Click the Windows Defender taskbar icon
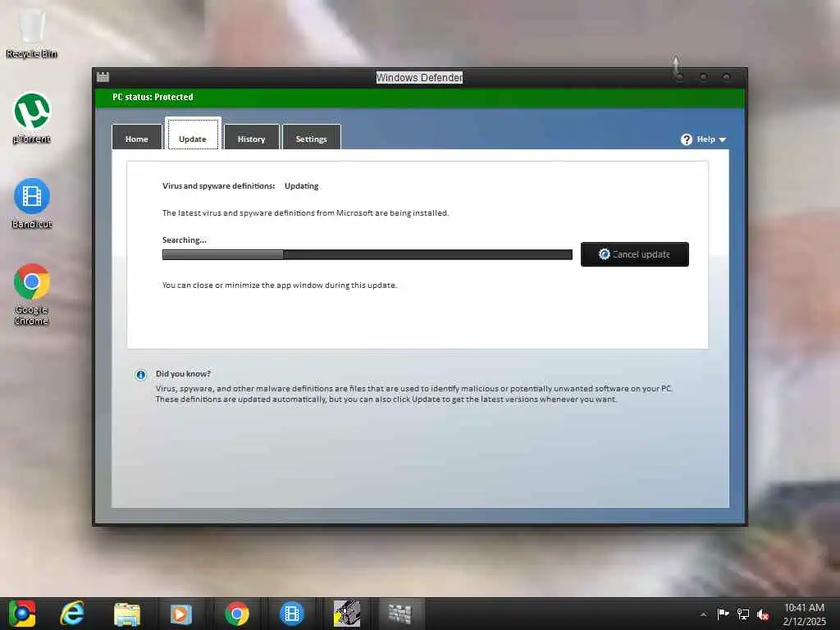 click(x=399, y=614)
